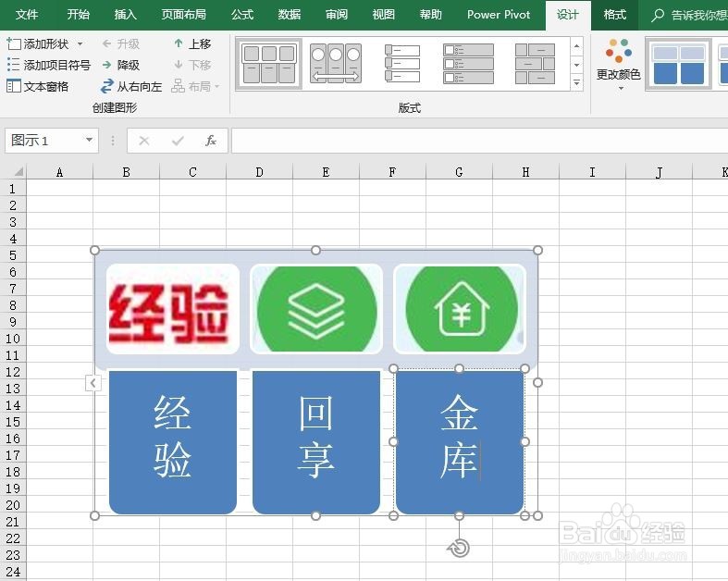Select the highlighted blue SmartArt style thumbnail
Image resolution: width=728 pixels, height=581 pixels.
pyautogui.click(x=678, y=64)
